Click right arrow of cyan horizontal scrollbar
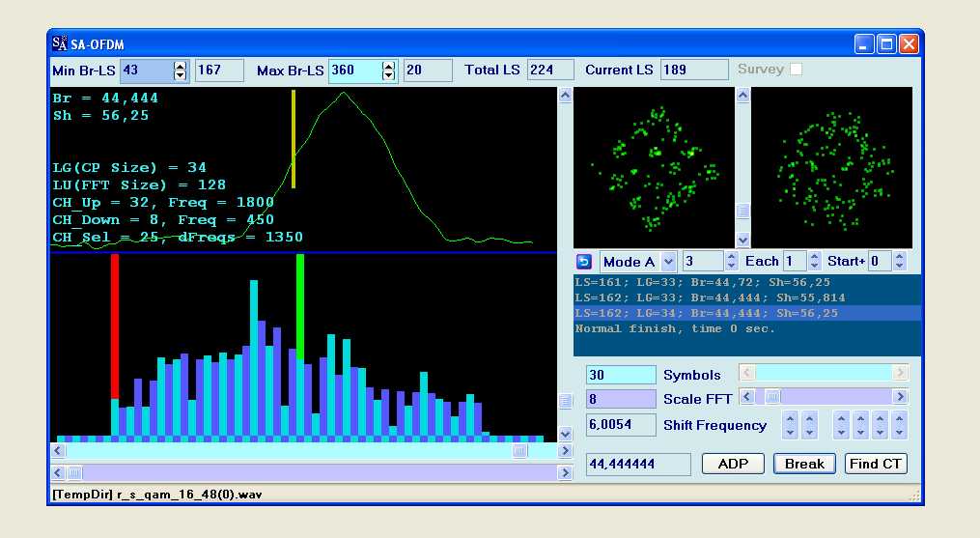Viewport: 980px width, 538px height. click(565, 450)
